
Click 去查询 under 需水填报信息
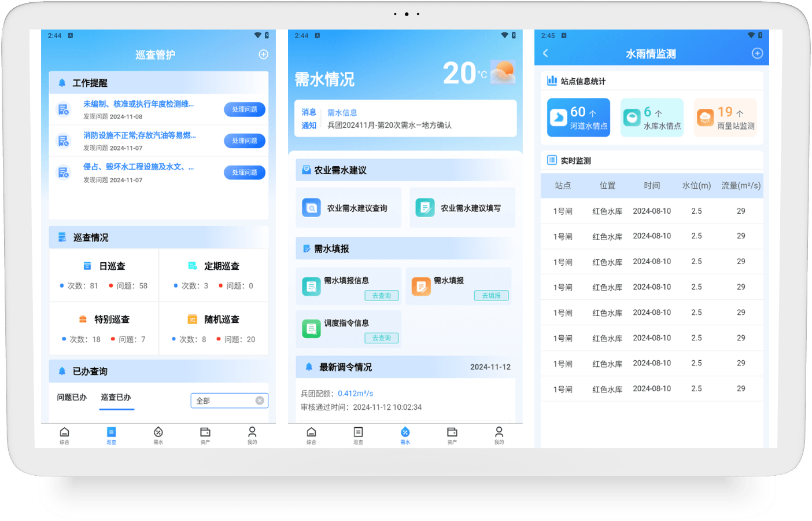click(382, 296)
